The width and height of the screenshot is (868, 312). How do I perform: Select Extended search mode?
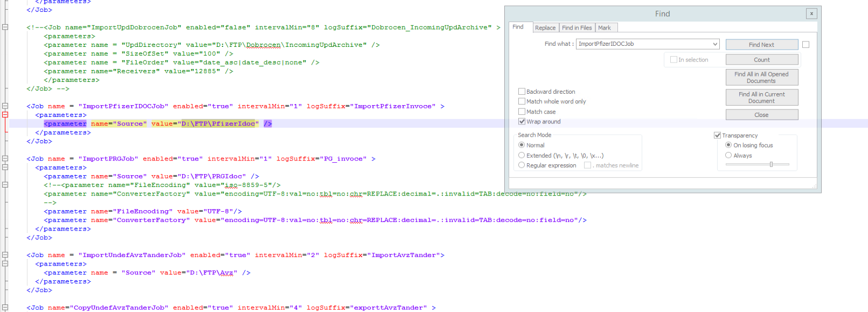coord(522,155)
